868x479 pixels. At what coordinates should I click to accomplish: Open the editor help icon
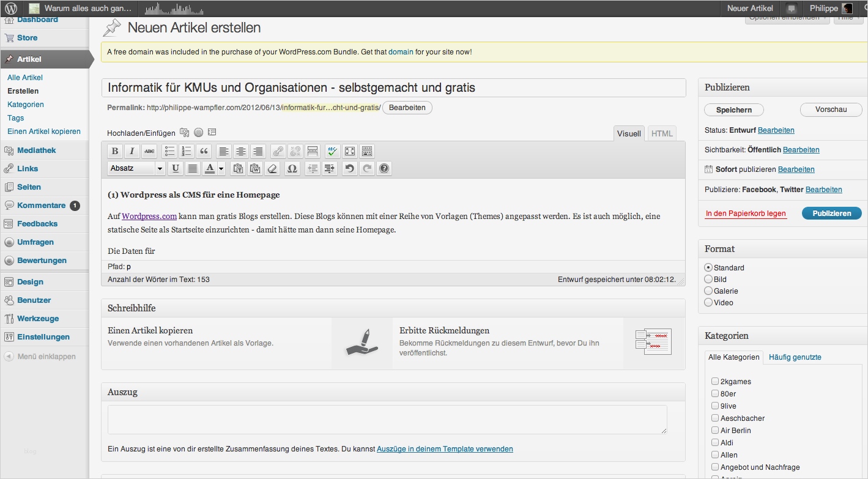pos(384,168)
